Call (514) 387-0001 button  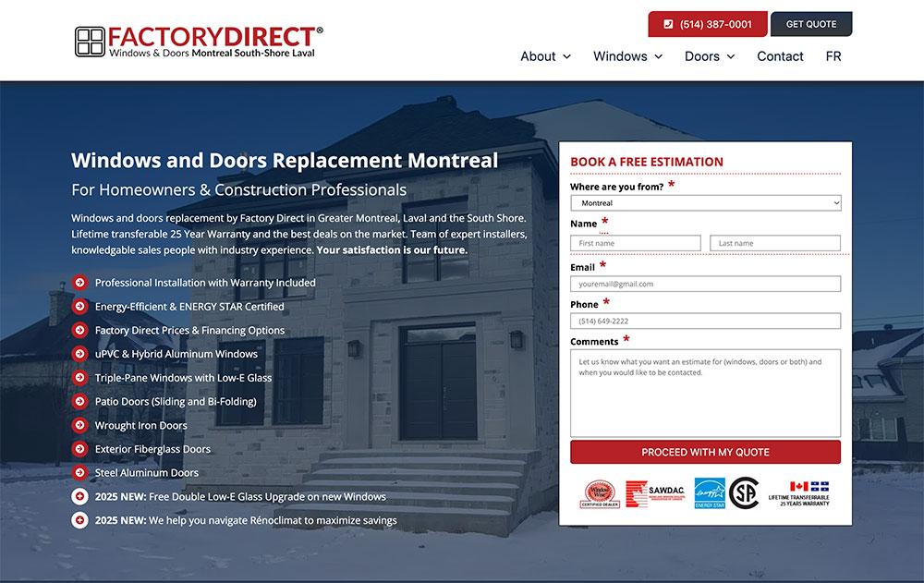click(708, 24)
